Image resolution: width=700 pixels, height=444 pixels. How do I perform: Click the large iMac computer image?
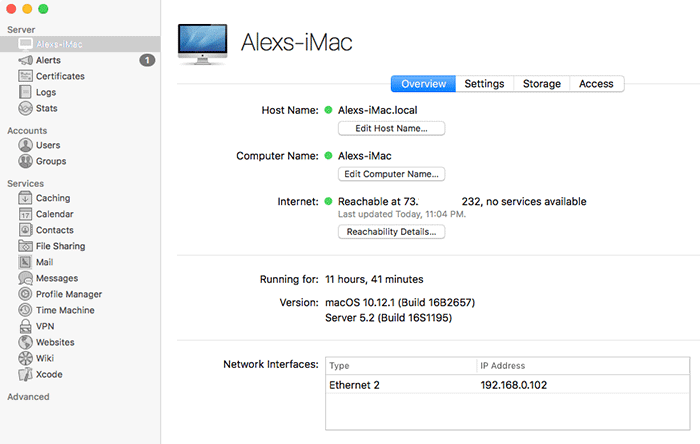click(x=203, y=44)
